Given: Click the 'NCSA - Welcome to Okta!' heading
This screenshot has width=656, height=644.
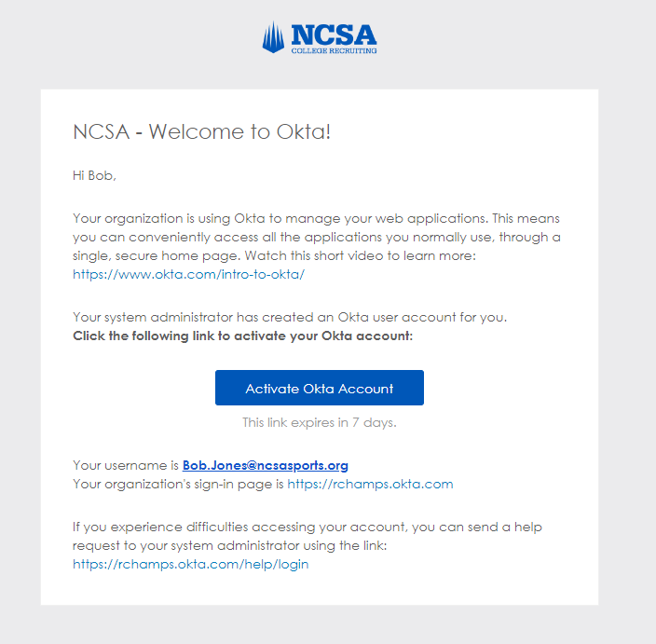Looking at the screenshot, I should 202,131.
